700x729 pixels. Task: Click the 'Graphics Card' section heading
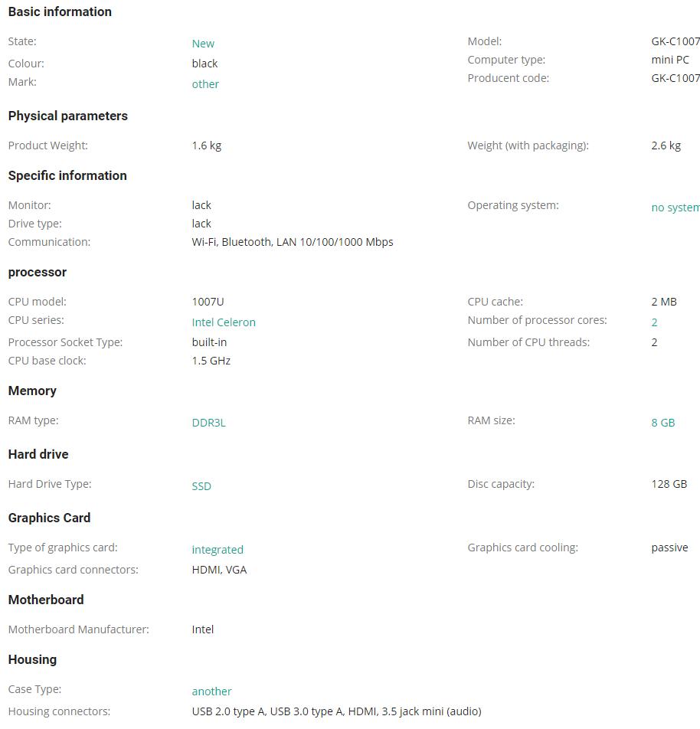pyautogui.click(x=49, y=518)
